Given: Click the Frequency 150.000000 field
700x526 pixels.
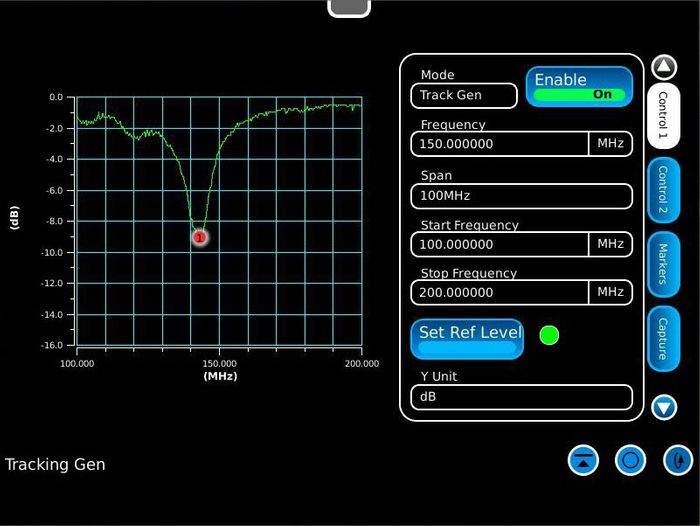Looking at the screenshot, I should pos(499,144).
